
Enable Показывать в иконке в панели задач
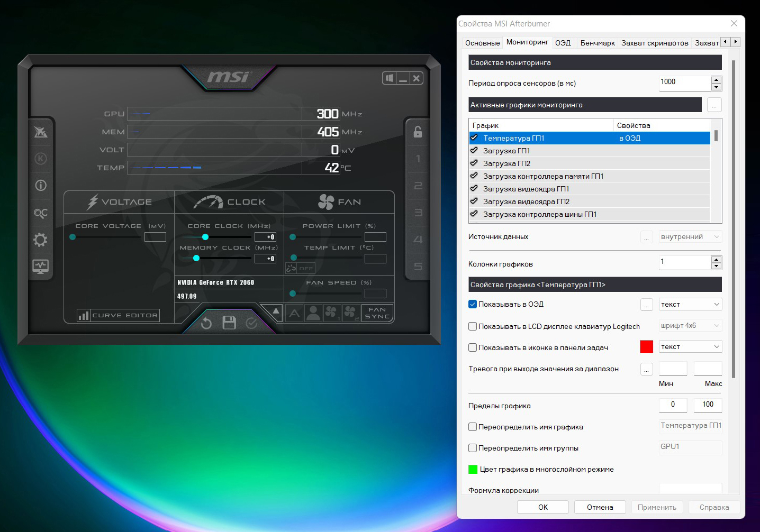coord(473,347)
